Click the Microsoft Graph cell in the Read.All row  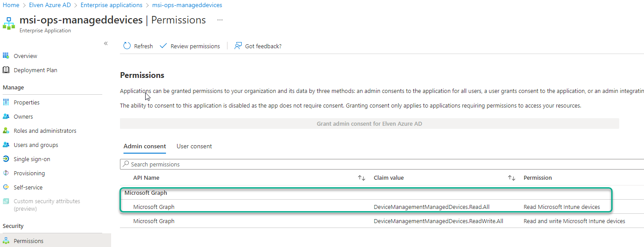(x=154, y=207)
